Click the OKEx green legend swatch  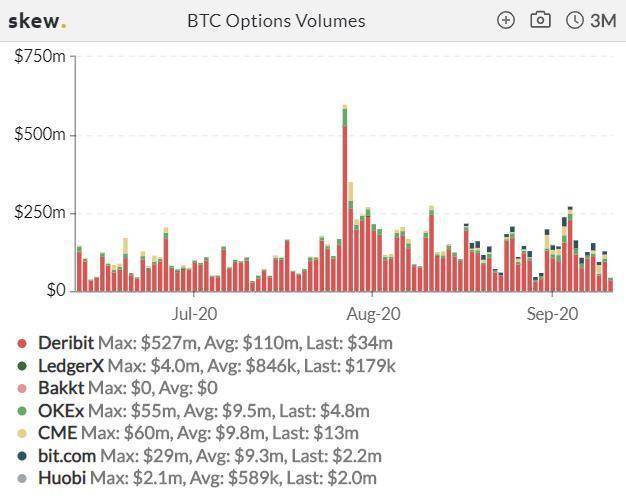(x=22, y=411)
